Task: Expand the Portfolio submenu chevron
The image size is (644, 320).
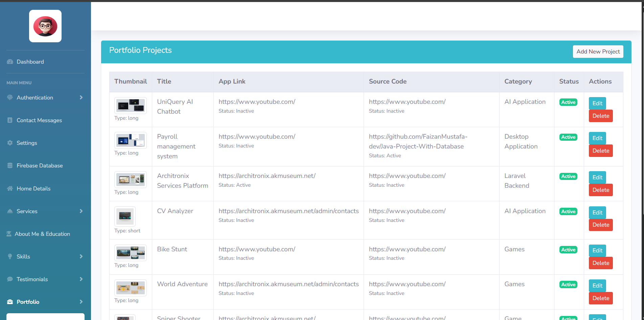Action: point(81,302)
